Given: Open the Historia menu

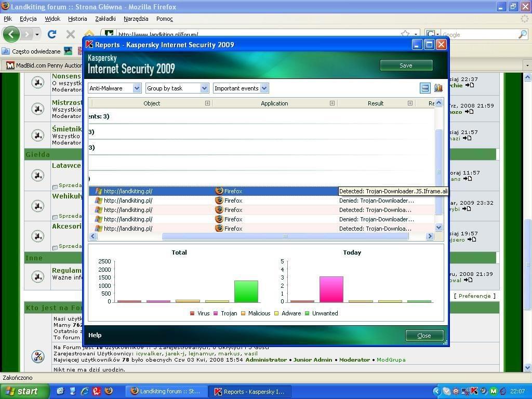Looking at the screenshot, I should coord(77,19).
